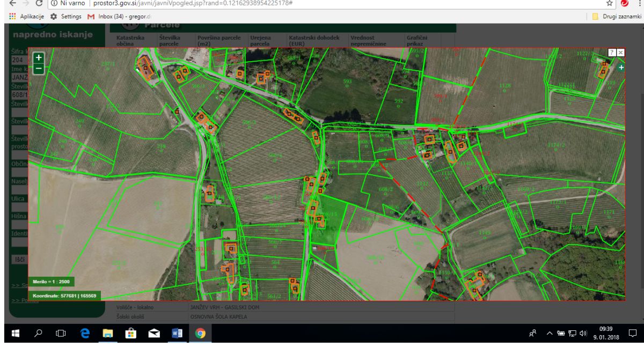Open Aplikacije apps shortcut
Image resolution: width=644 pixels, height=362 pixels.
[26, 16]
